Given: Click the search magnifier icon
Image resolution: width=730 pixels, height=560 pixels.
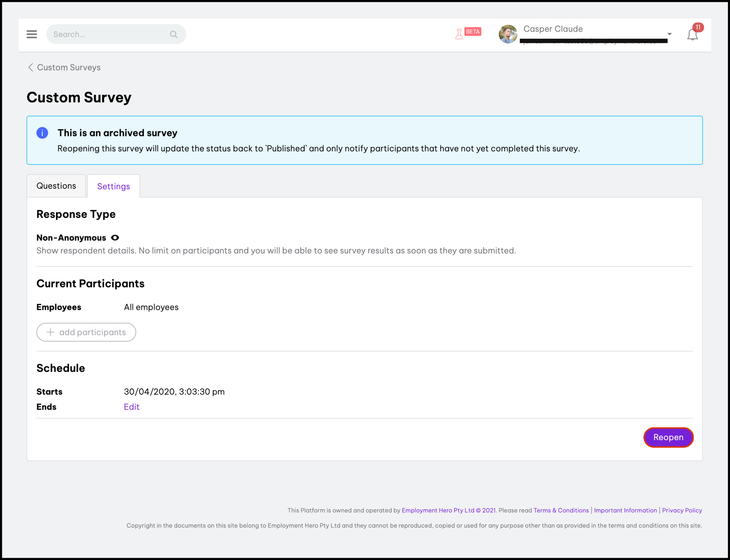Looking at the screenshot, I should coord(173,34).
